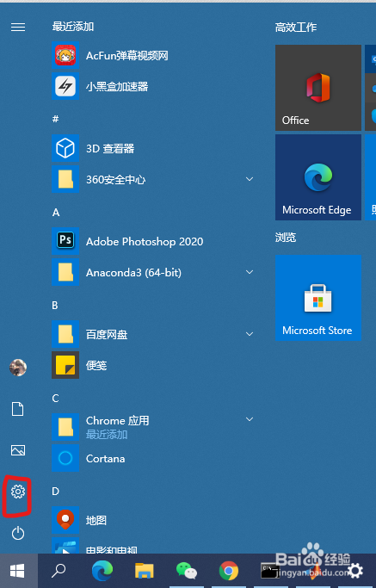Viewport: 376px width, 588px height.
Task: Open the Microsoft Edge tile
Action: click(318, 177)
